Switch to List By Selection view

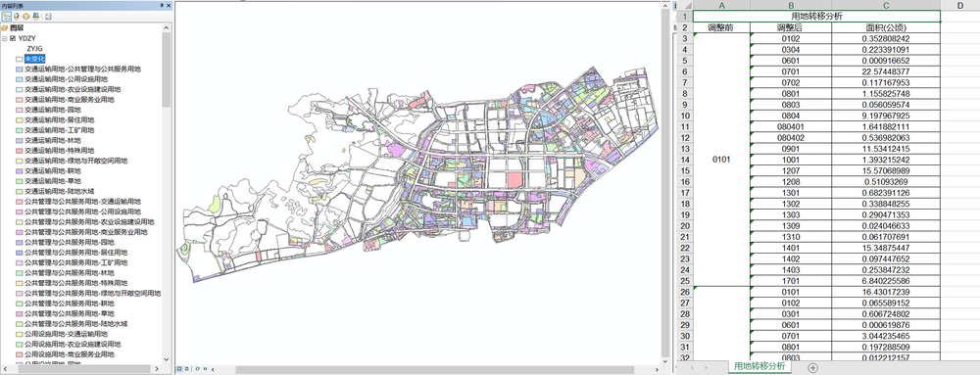coord(35,17)
